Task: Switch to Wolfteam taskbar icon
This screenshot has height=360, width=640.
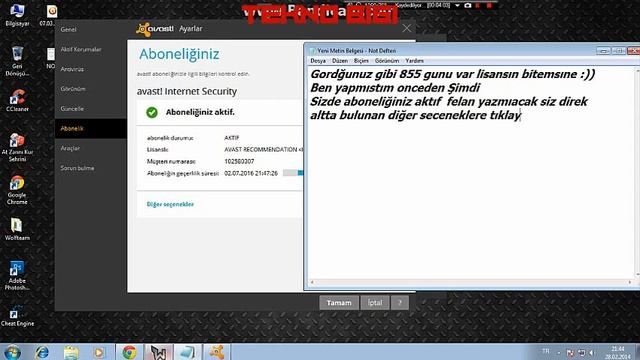Action: (x=158, y=352)
